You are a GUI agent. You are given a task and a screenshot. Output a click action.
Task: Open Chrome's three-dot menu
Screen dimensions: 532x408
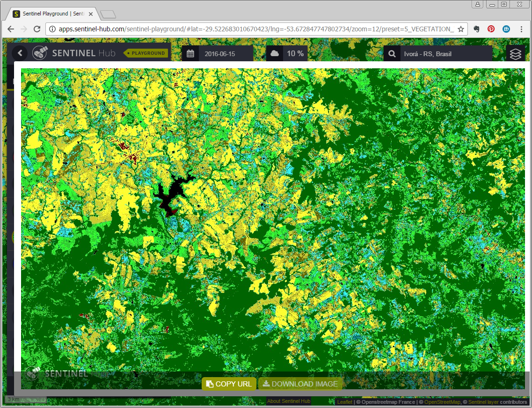coord(521,29)
